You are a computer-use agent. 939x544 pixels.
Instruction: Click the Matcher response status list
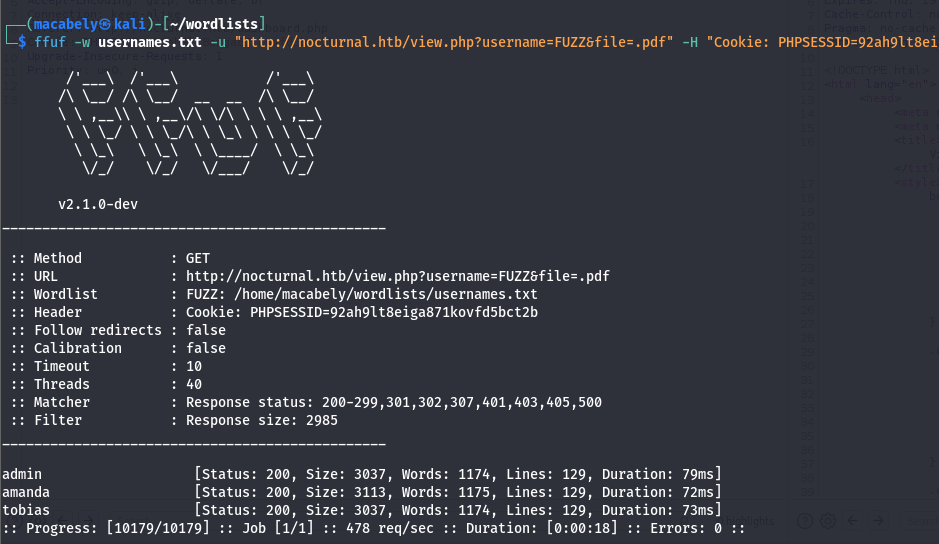point(393,402)
